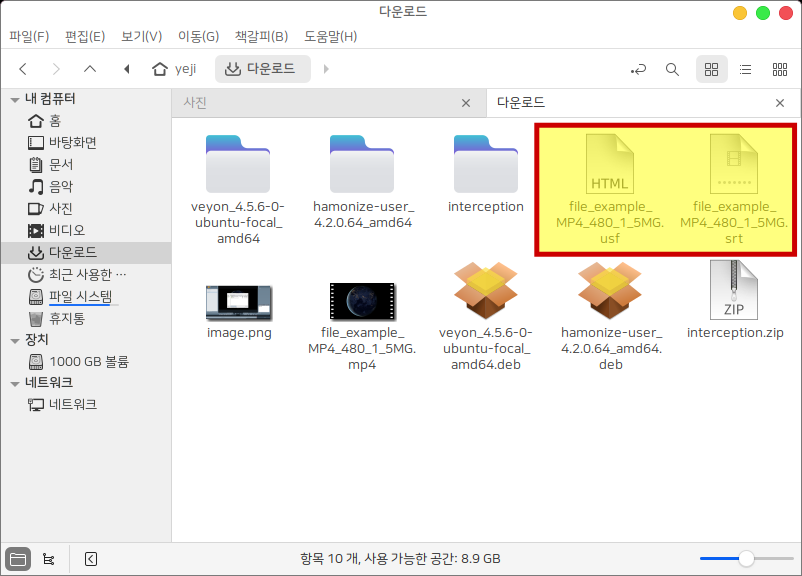Select the interception.zip archive file
This screenshot has width=802, height=576.
[734, 300]
